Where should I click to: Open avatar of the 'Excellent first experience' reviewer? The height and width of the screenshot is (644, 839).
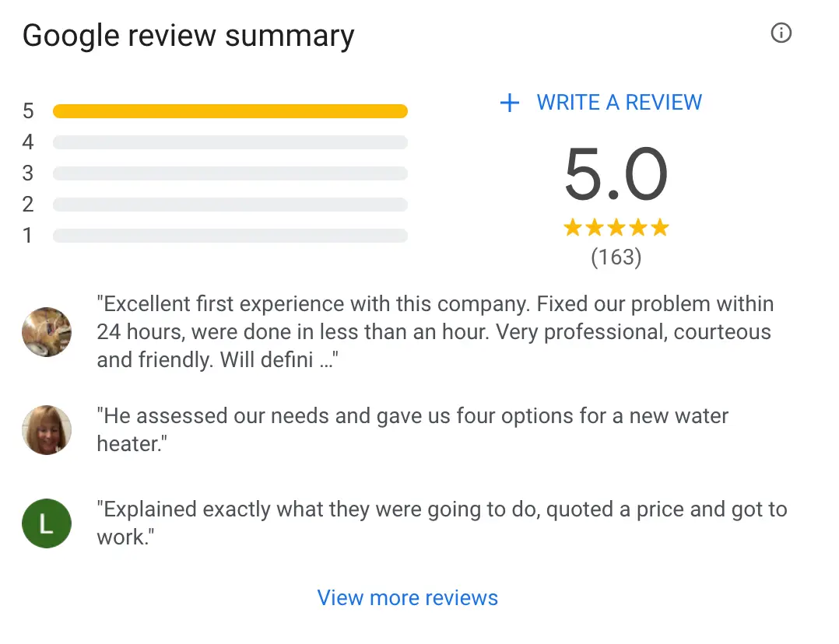(47, 332)
